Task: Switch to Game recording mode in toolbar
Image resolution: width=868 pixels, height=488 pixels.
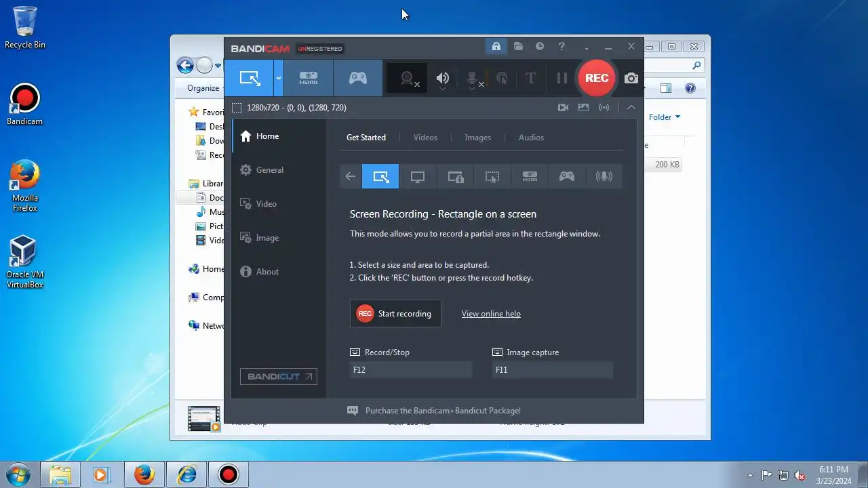Action: [358, 78]
